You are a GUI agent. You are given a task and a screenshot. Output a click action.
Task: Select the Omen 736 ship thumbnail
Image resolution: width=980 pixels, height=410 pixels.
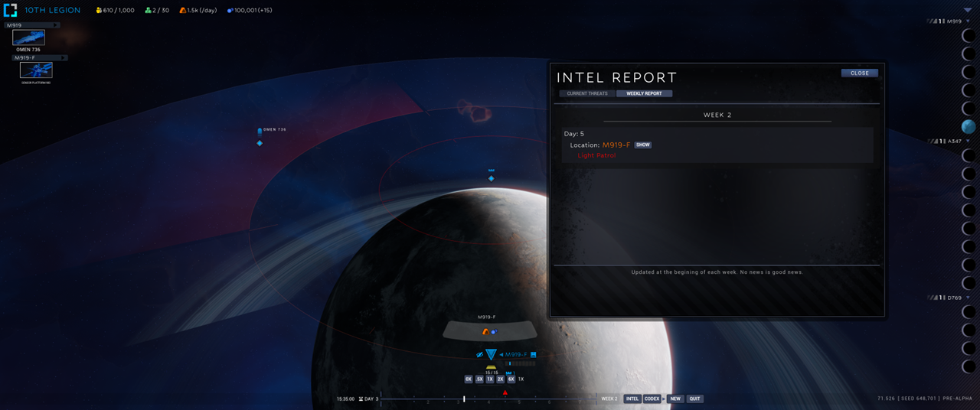pyautogui.click(x=28, y=37)
